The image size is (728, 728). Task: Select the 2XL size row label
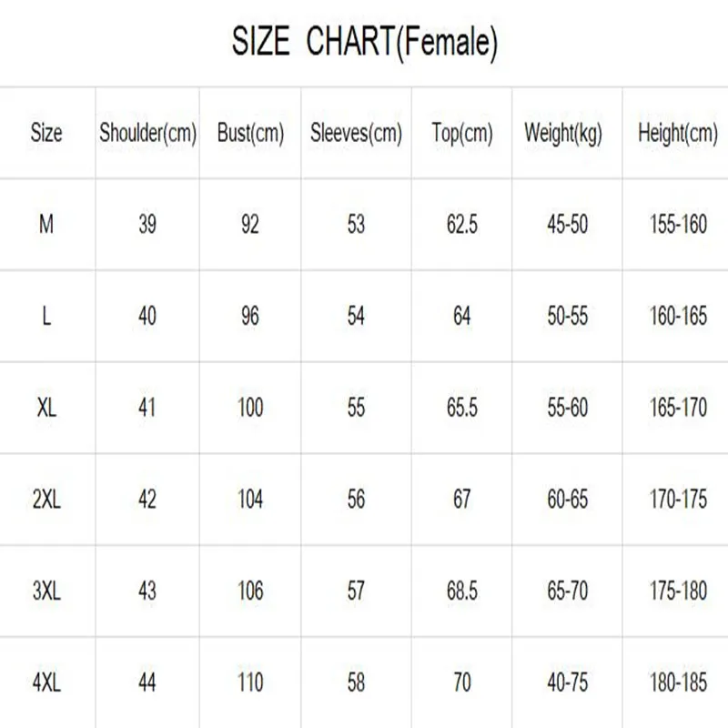click(x=46, y=499)
